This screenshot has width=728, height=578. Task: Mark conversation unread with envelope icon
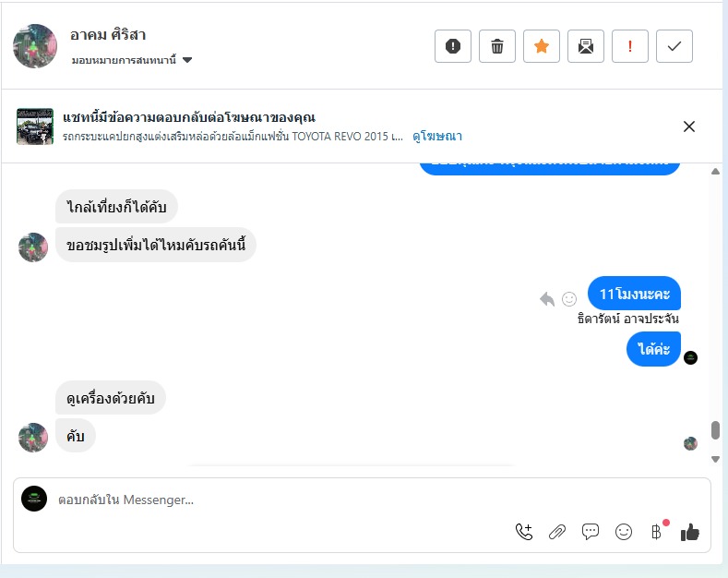(x=586, y=46)
